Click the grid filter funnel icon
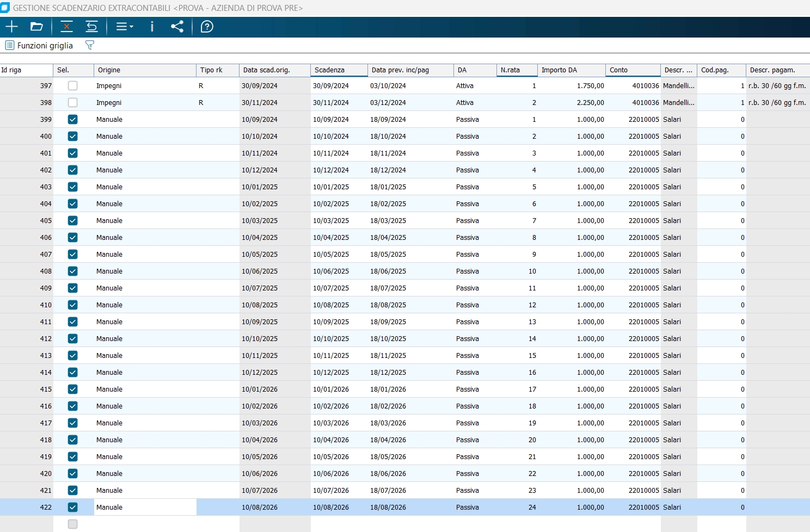Image resolution: width=810 pixels, height=532 pixels. (x=90, y=45)
